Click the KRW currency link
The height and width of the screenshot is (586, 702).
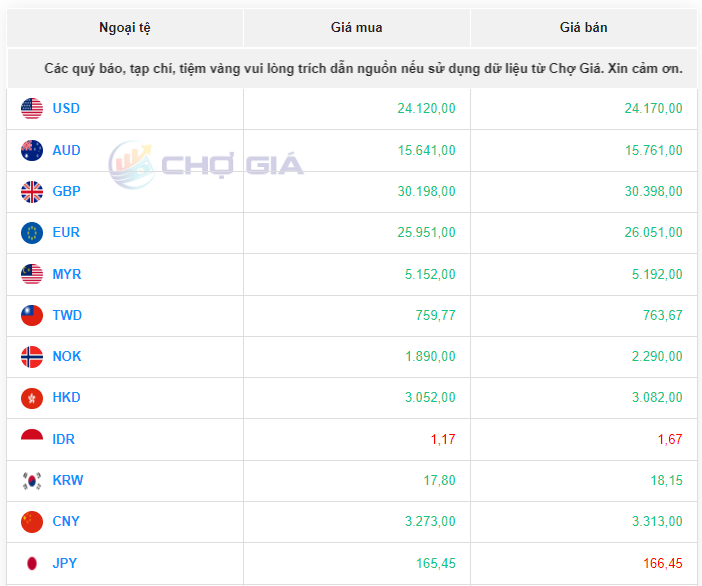click(x=68, y=481)
